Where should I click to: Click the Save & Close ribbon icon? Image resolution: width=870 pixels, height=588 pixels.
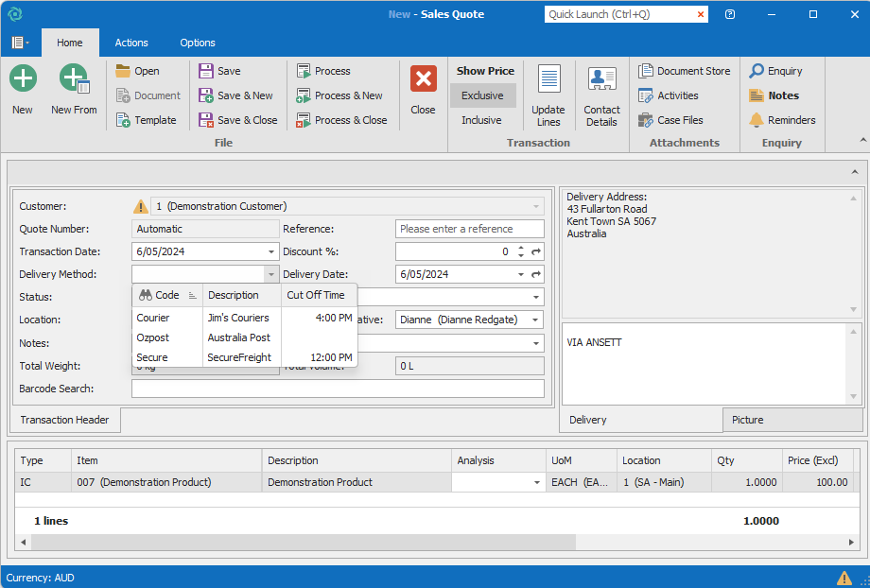pyautogui.click(x=206, y=120)
